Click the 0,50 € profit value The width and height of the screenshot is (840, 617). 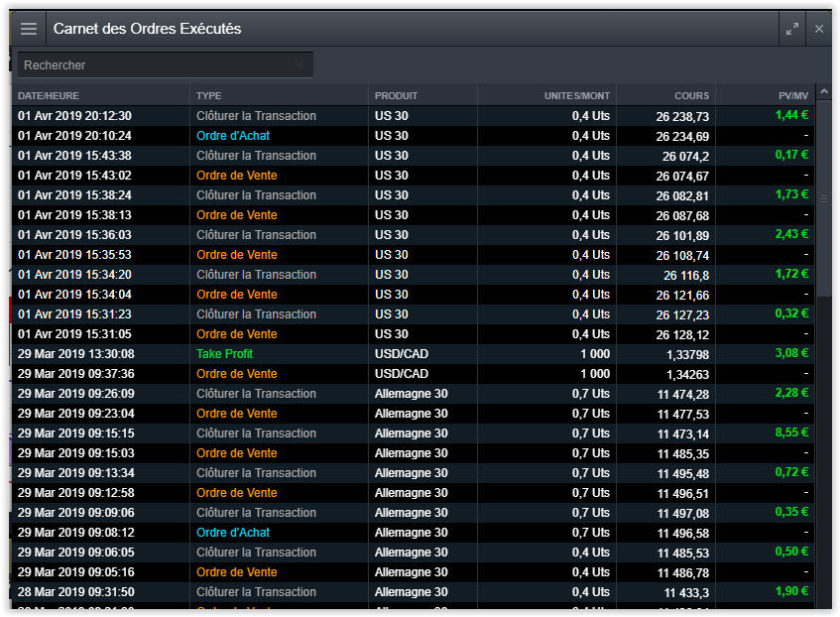[x=791, y=552]
